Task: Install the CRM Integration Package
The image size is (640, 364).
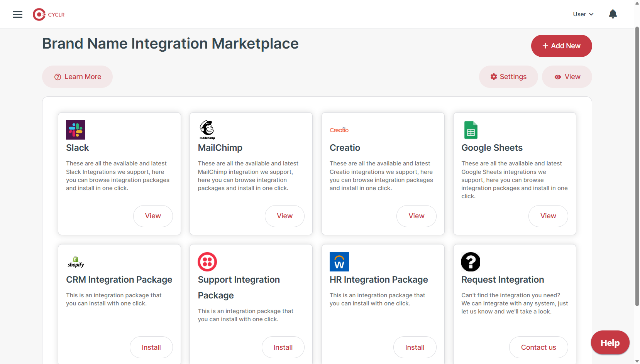Action: 151,347
